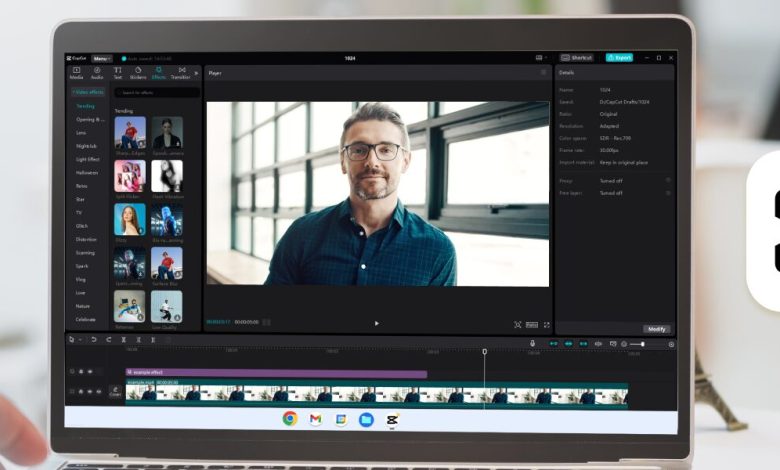Viewport: 780px width, 470px height.
Task: Open the Media tab
Action: (x=76, y=73)
